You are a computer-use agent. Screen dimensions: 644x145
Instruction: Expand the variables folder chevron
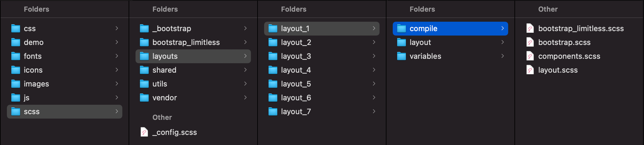click(x=503, y=56)
